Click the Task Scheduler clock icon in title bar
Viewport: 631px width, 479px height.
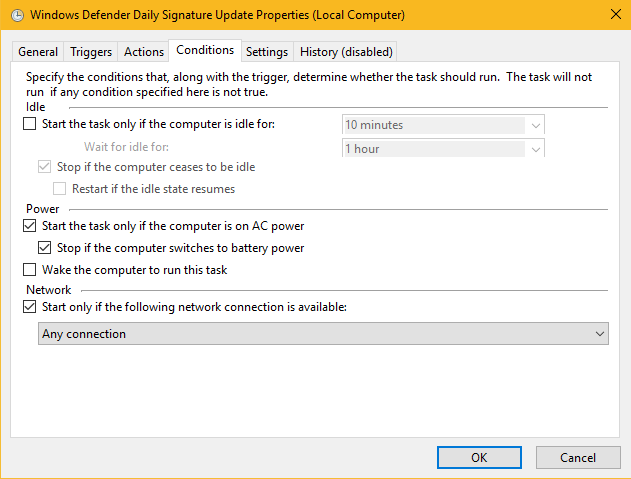17,15
